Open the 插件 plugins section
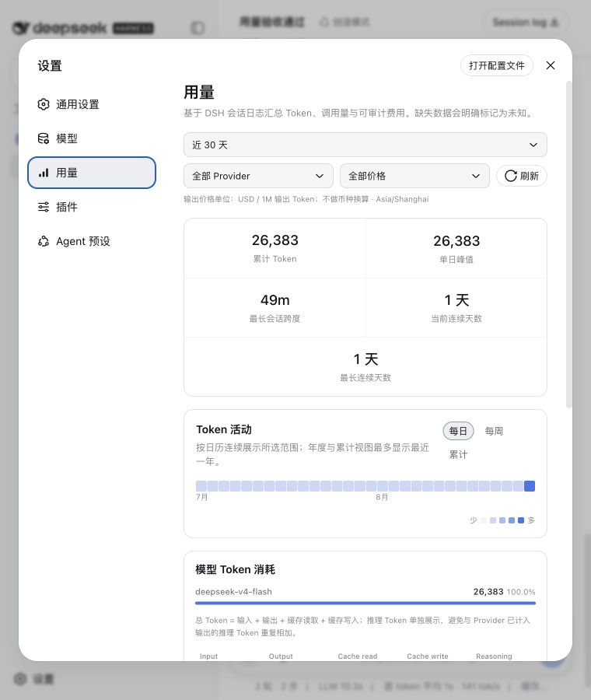Image resolution: width=591 pixels, height=700 pixels. [92, 207]
